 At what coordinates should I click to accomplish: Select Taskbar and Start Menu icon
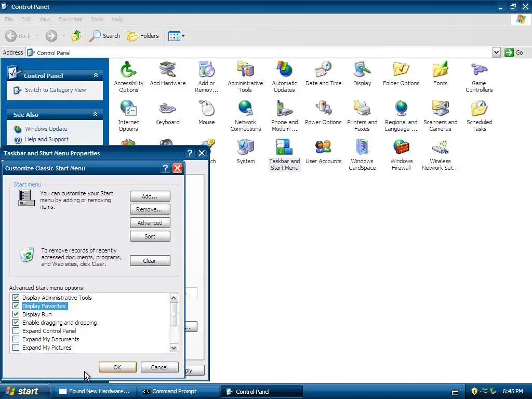pos(284,155)
